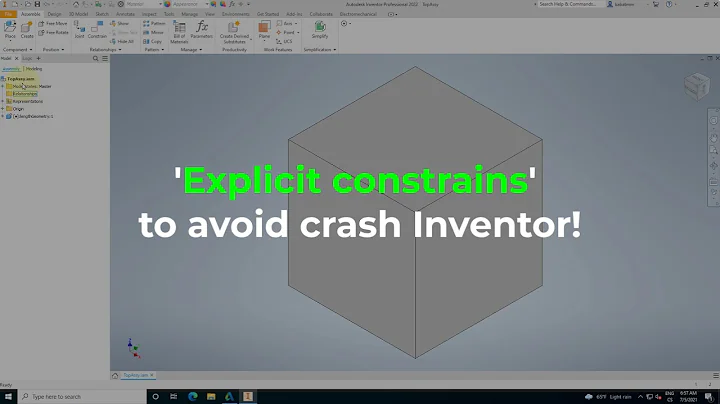Image resolution: width=720 pixels, height=404 pixels.
Task: Open the fx Parameters dialog
Action: coord(202,30)
